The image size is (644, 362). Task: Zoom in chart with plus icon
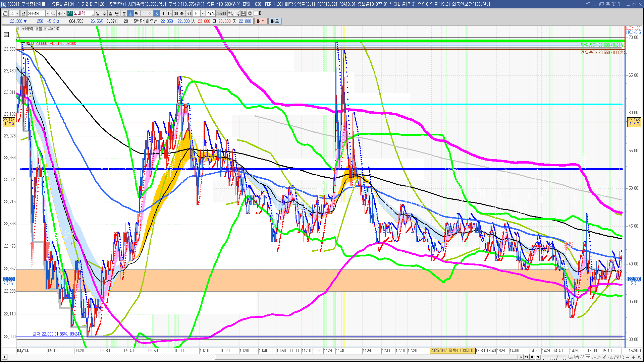pos(633,357)
